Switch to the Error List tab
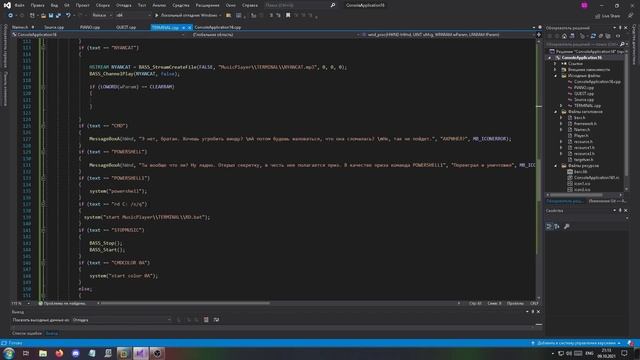640x360 pixels. [27, 333]
